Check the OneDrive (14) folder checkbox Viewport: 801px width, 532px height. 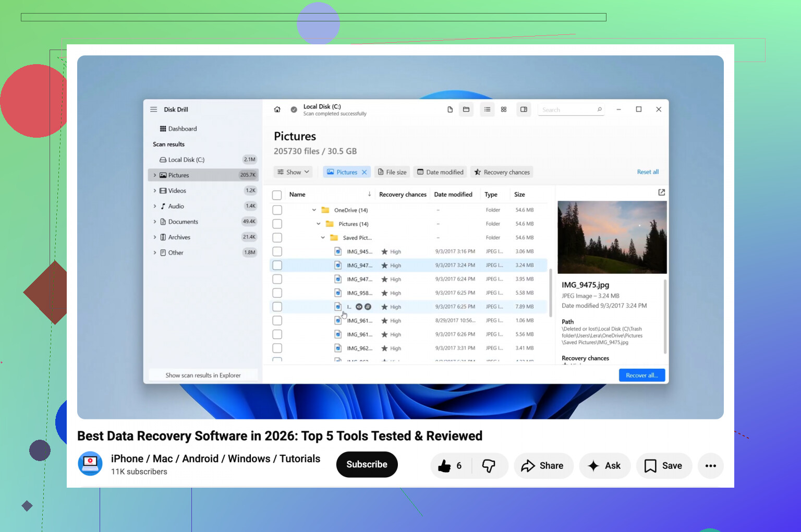tap(277, 210)
